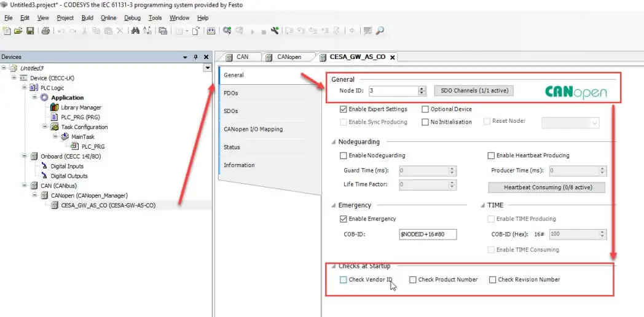
Task: Click the MainTask icon in device tree
Action: tap(65, 137)
